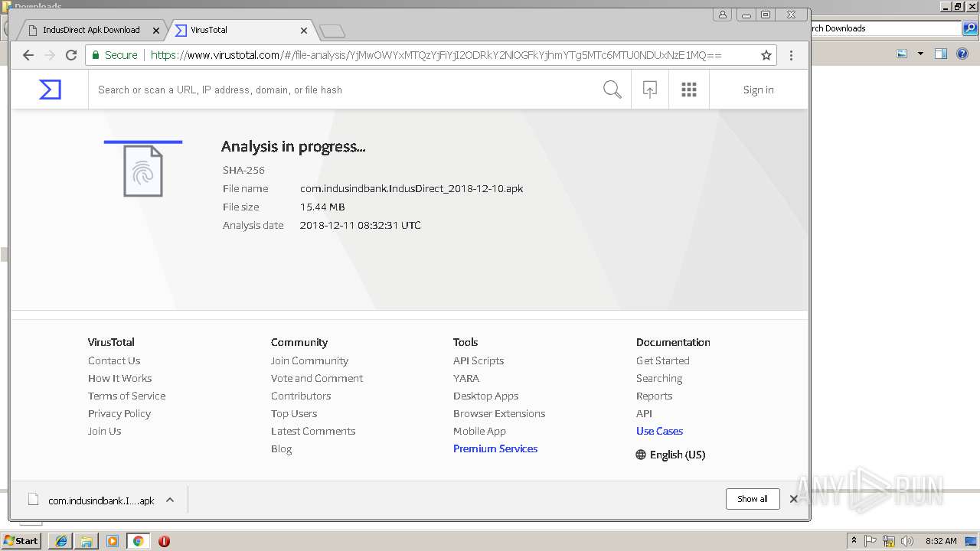The image size is (980, 551).
Task: Close the downloads bar
Action: point(794,499)
